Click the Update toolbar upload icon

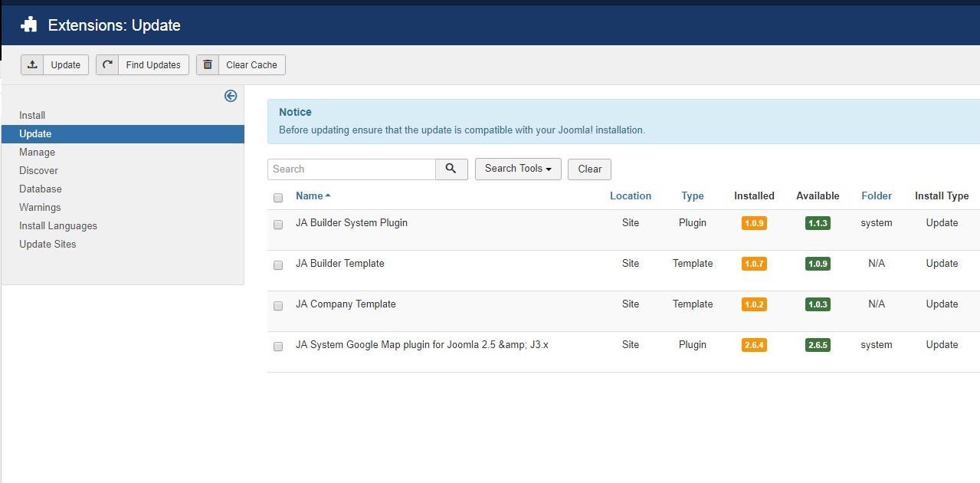[x=32, y=64]
